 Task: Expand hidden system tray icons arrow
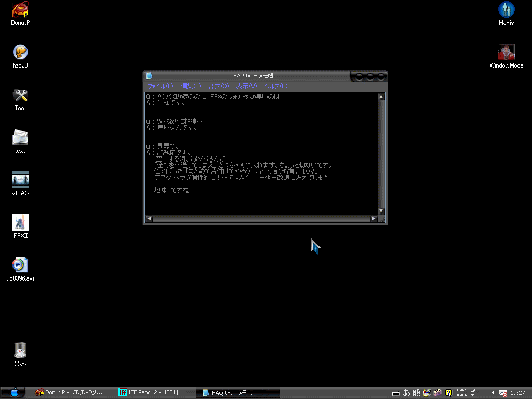(x=493, y=393)
